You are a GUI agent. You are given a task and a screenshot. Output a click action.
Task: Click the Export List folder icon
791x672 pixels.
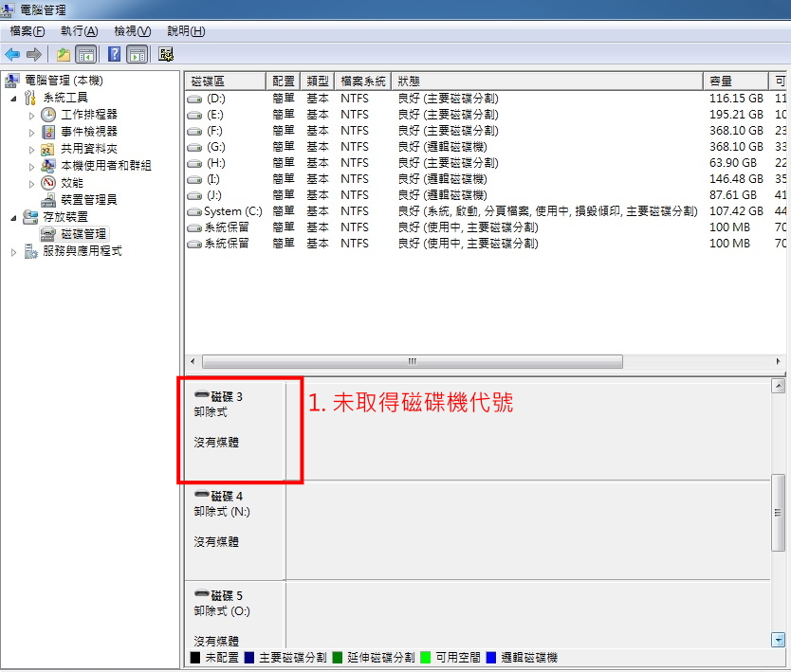tap(64, 54)
